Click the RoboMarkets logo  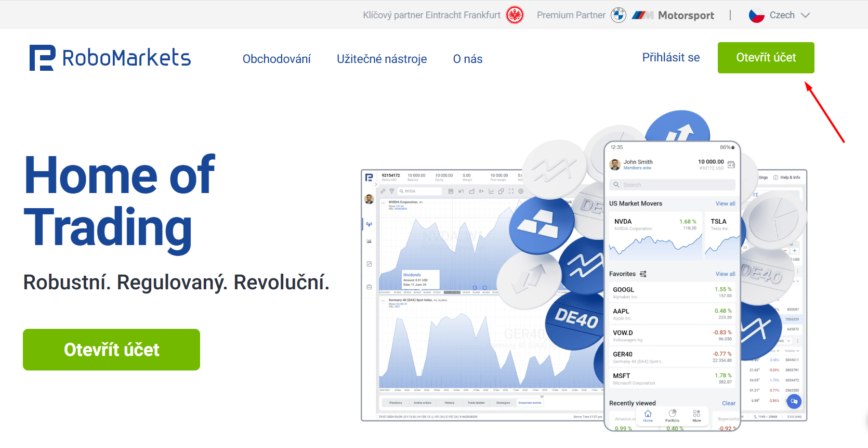pyautogui.click(x=110, y=58)
